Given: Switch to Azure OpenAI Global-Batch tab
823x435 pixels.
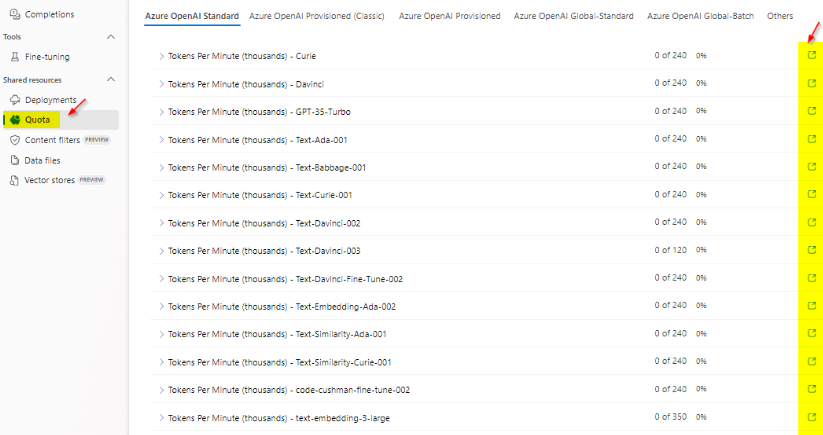Looking at the screenshot, I should 701,16.
